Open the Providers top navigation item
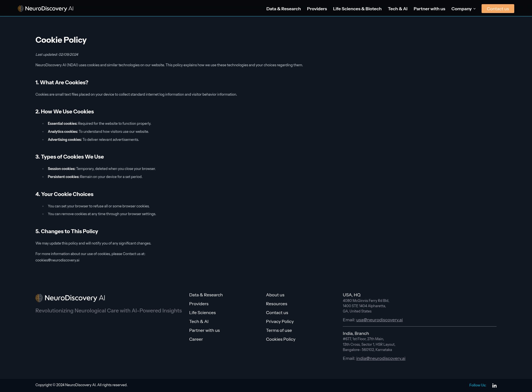The width and height of the screenshot is (532, 392). point(317,9)
